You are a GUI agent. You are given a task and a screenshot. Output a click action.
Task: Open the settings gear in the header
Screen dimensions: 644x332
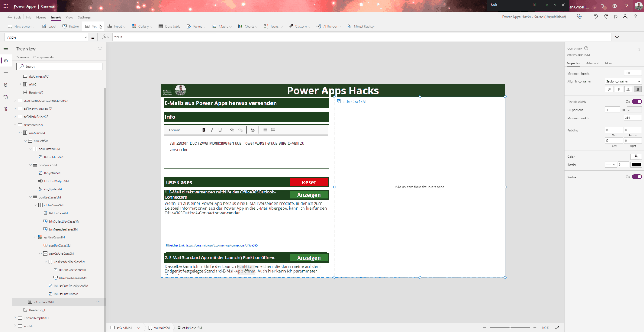point(614,6)
